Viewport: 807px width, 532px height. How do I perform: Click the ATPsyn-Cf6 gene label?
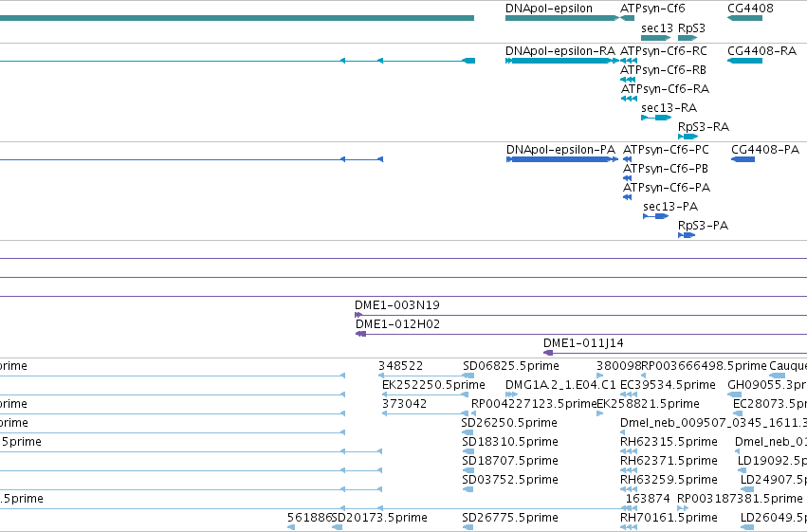pos(652,9)
